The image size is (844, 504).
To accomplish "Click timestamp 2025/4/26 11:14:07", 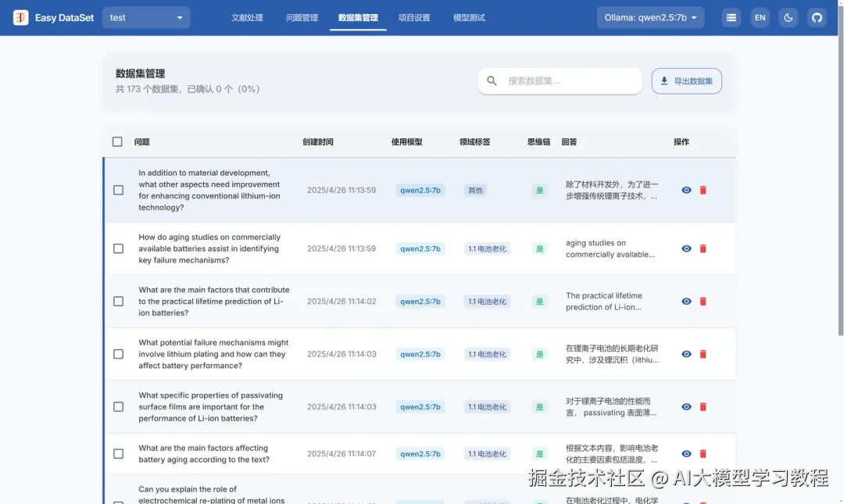I will 342,454.
